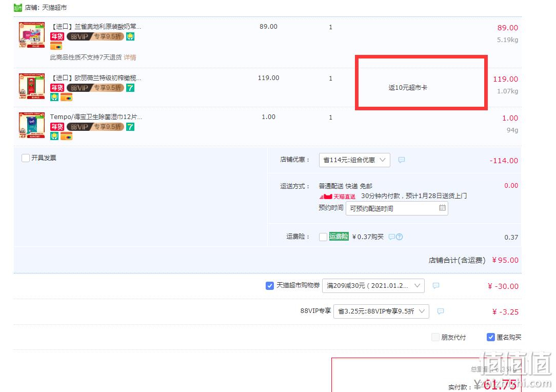
Task: Click the ¥ -3.25 88VIP discount amount
Action: [505, 312]
